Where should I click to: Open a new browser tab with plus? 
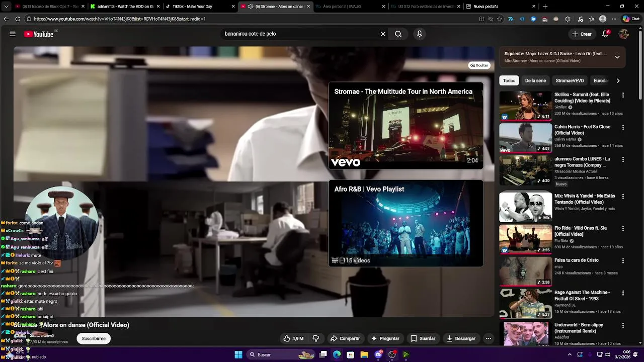545,7
